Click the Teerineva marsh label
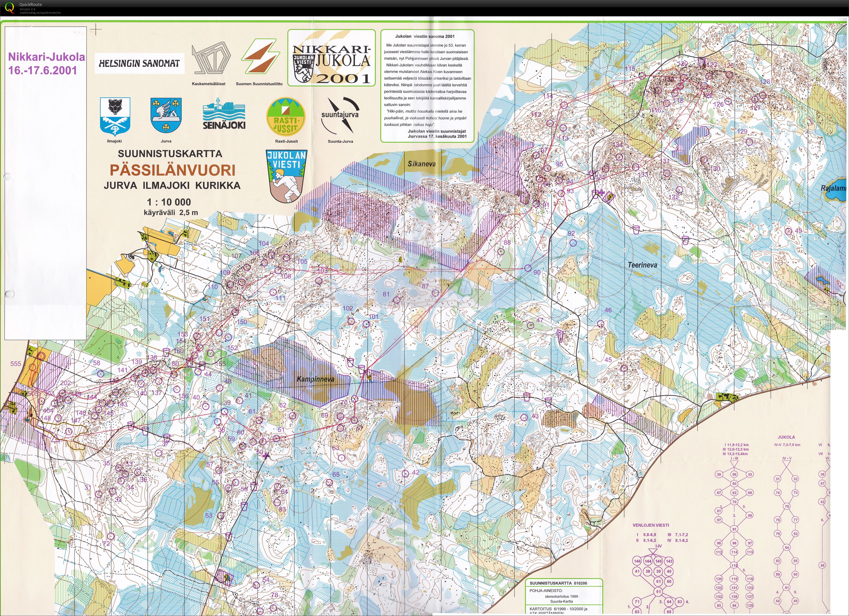The image size is (849, 616). (x=642, y=265)
